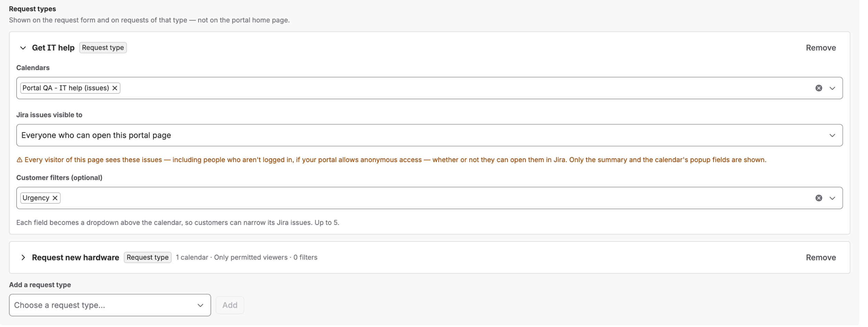Click the Request types section heading
This screenshot has height=327, width=868.
32,9
